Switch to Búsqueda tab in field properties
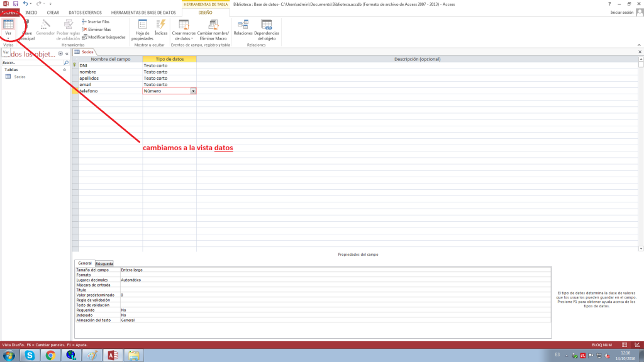644x362 pixels. (x=104, y=263)
